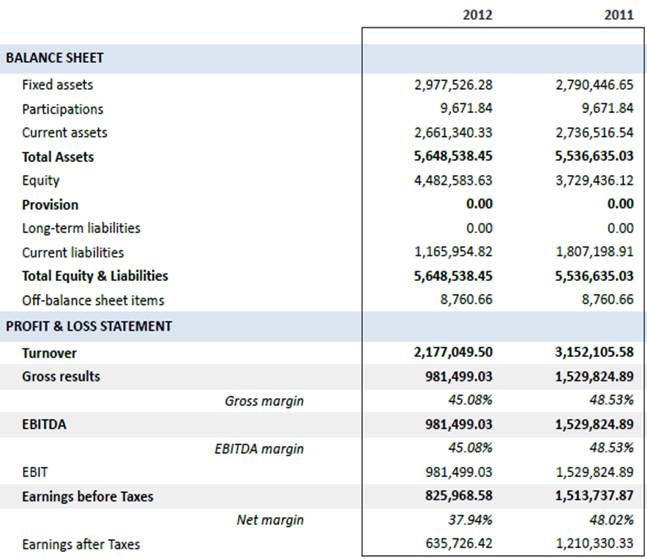The image size is (647, 559).
Task: Click the Long-term liabilities label
Action: click(x=81, y=228)
